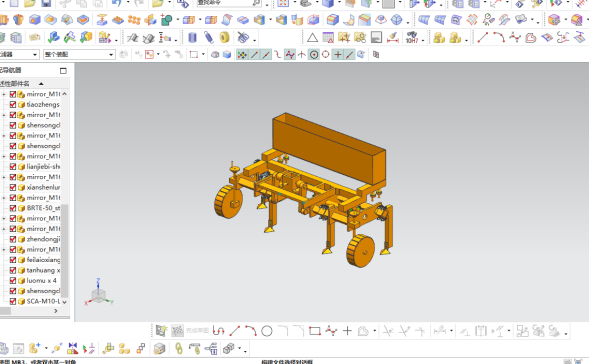
Task: Click the Measure Distance icon
Action: click(x=393, y=38)
